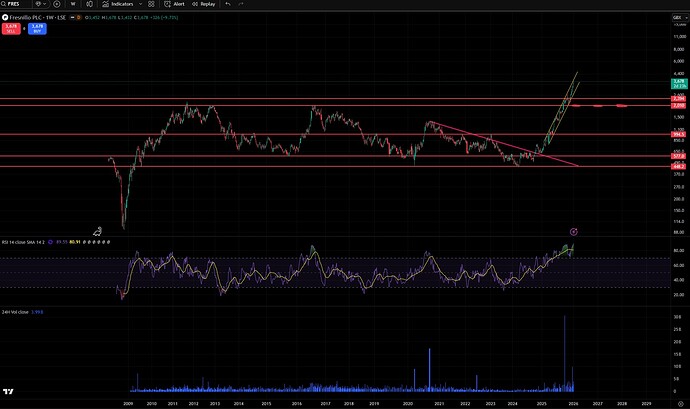Click the TradingView logo in bottom corner
The width and height of the screenshot is (690, 409).
tap(8, 391)
